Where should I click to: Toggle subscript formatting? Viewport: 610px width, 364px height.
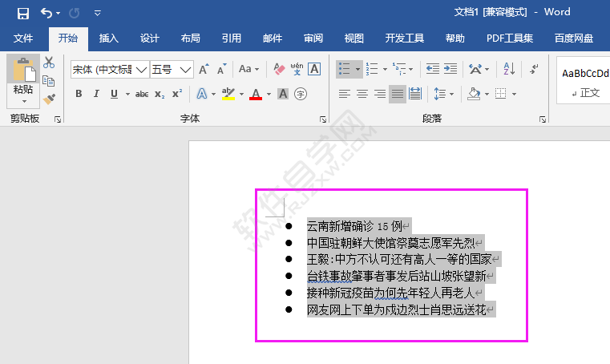160,94
